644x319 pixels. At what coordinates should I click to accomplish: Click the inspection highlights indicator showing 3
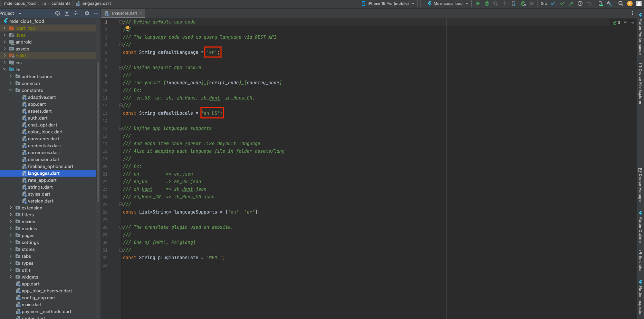[616, 22]
